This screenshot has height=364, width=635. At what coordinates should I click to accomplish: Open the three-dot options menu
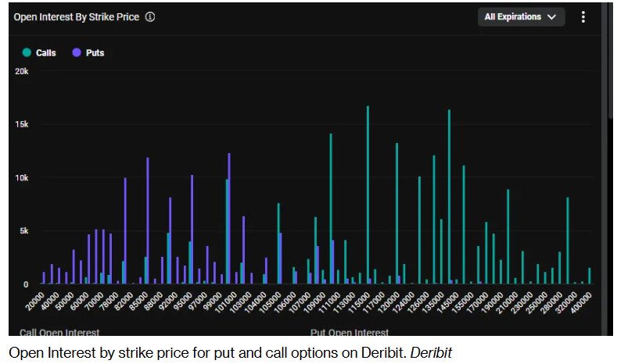point(583,17)
